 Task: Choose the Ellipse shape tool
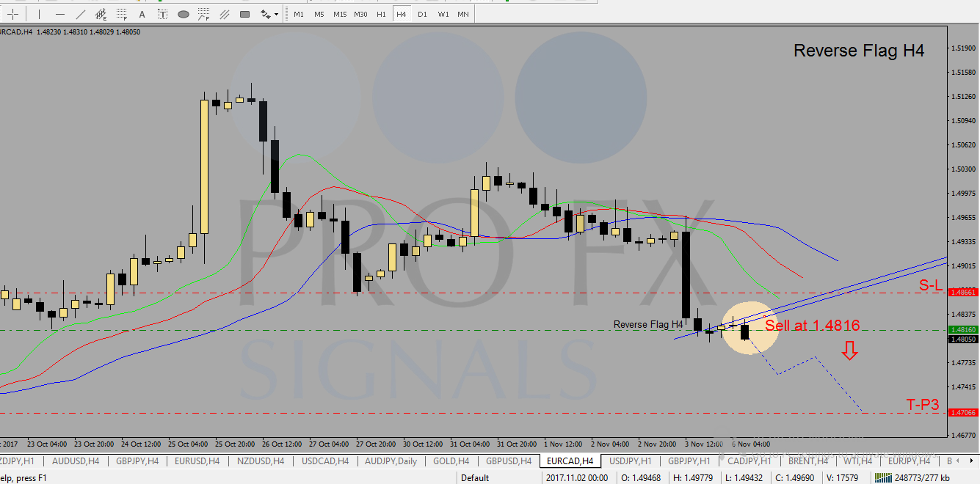coord(184,14)
